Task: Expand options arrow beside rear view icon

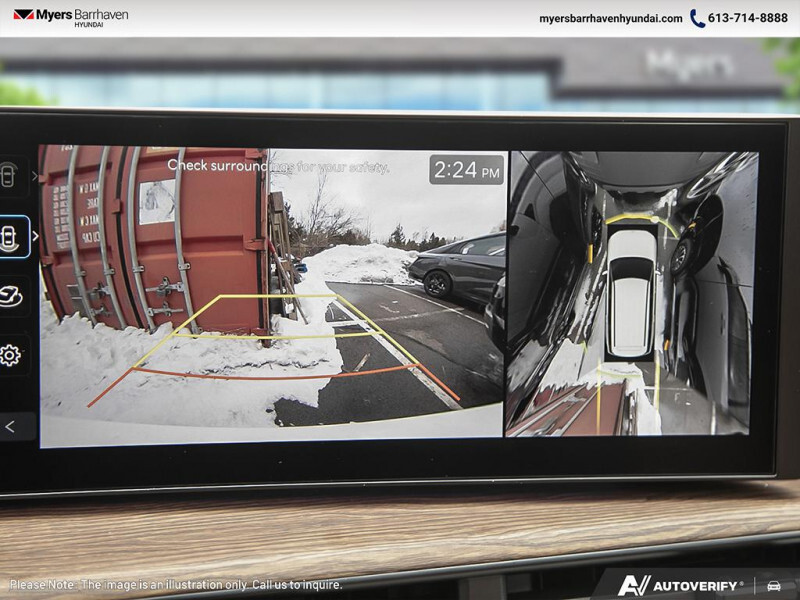Action: coord(35,237)
